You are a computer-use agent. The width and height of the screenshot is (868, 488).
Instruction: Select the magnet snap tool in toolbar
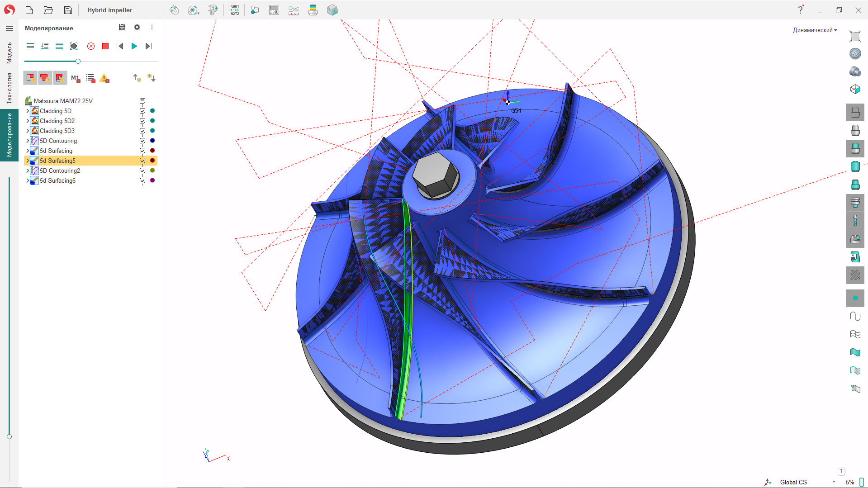coord(174,10)
